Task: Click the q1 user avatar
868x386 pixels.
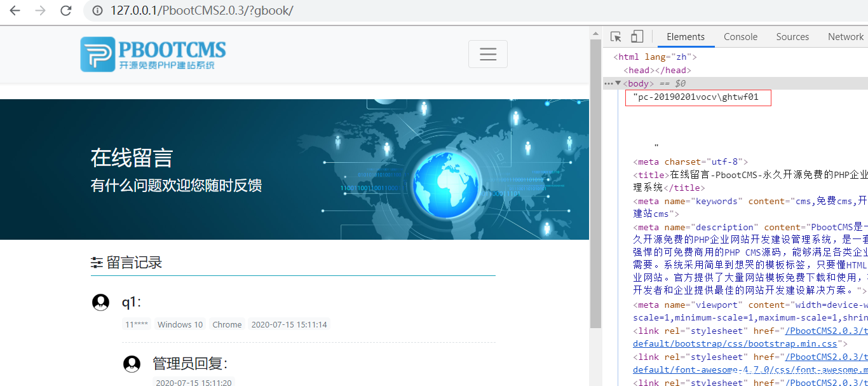Action: pyautogui.click(x=100, y=302)
